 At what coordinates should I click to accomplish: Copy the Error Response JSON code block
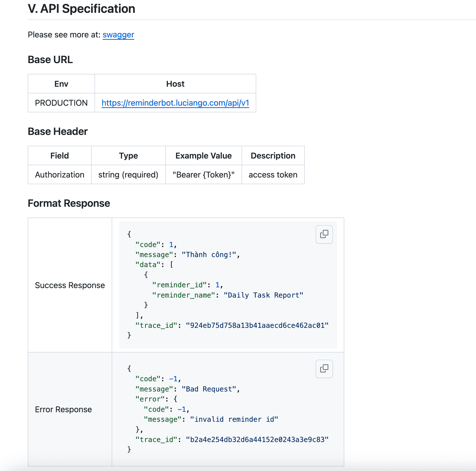coord(324,369)
